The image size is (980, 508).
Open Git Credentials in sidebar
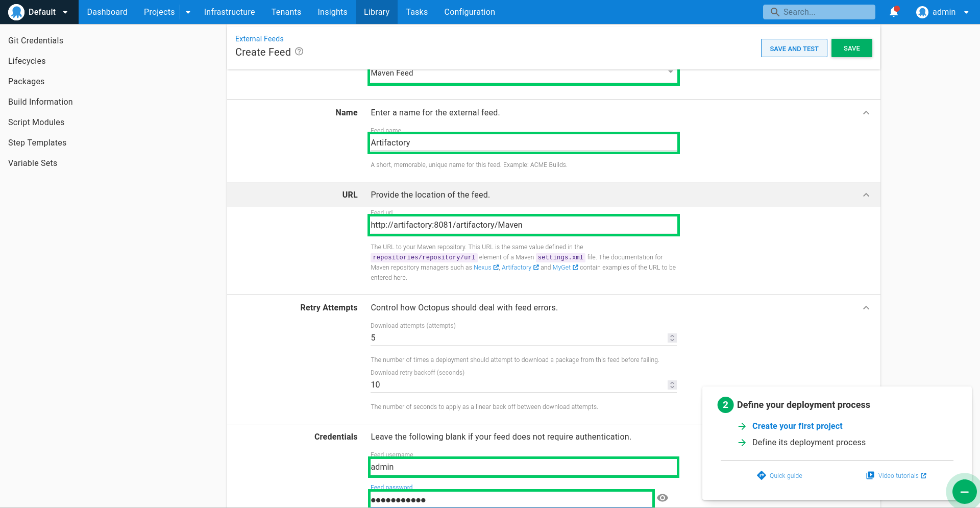[x=36, y=40]
